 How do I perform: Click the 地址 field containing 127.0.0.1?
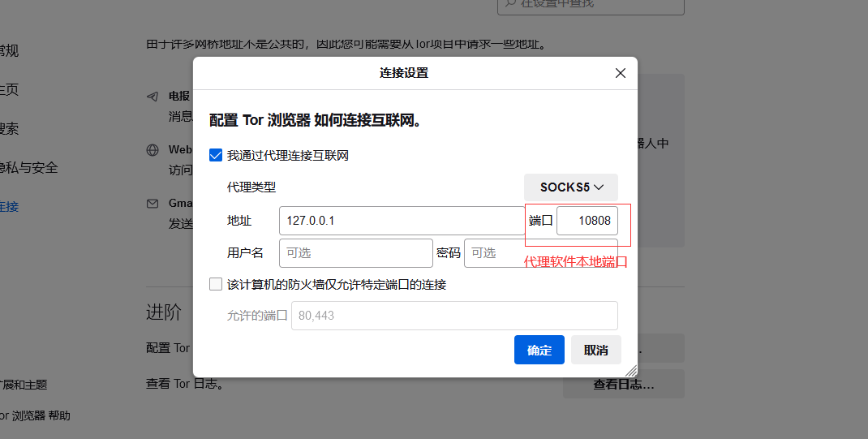pos(402,221)
